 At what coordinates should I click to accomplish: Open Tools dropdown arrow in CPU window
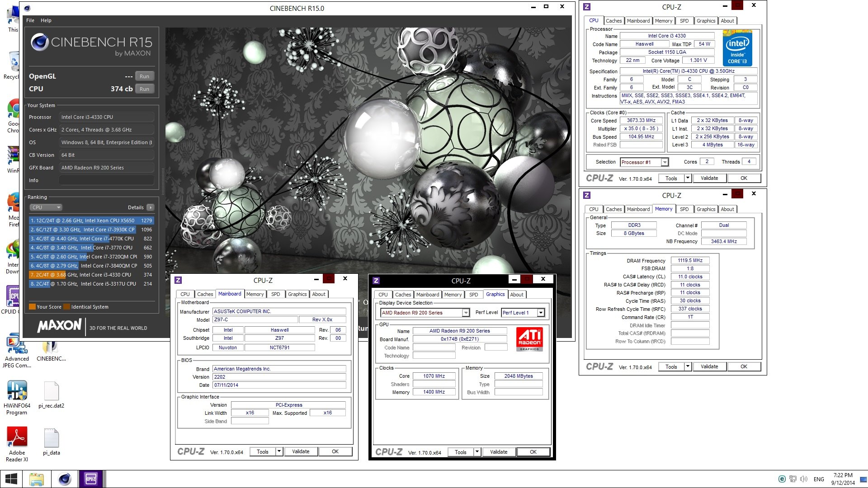(x=688, y=178)
